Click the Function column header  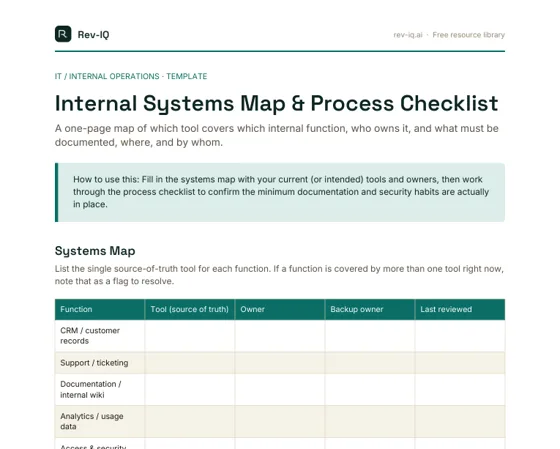coord(100,309)
